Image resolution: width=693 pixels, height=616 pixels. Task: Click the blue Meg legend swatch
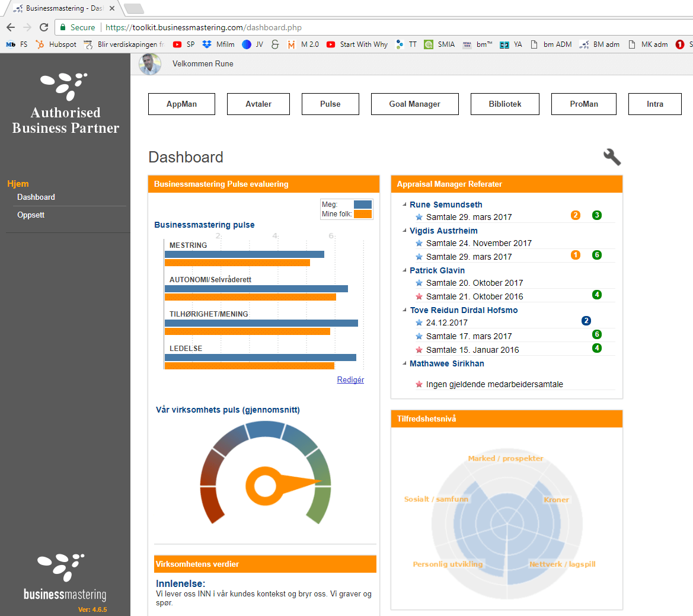pos(363,204)
